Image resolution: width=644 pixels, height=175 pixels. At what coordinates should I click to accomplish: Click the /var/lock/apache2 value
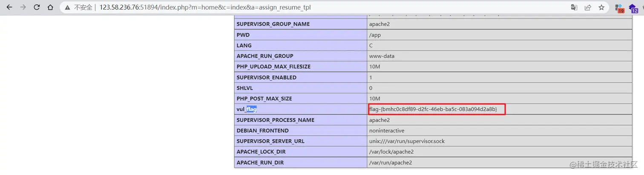tap(391, 152)
